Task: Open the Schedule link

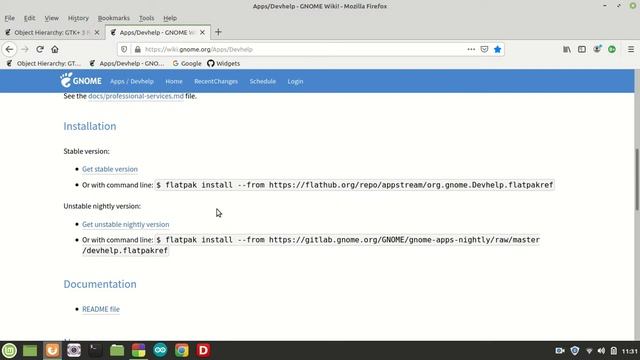Action: tap(263, 81)
